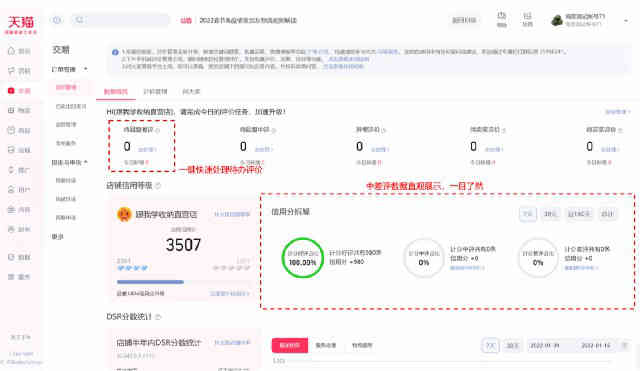This screenshot has width=640, height=371.
Task: Click the 中评 0% ring
Action: click(x=424, y=258)
